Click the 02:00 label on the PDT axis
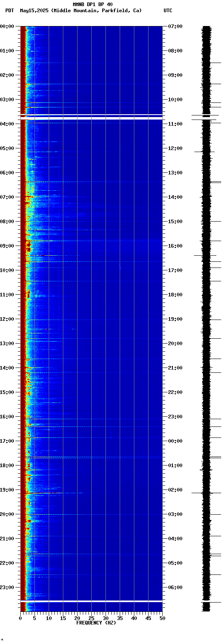 (7, 75)
